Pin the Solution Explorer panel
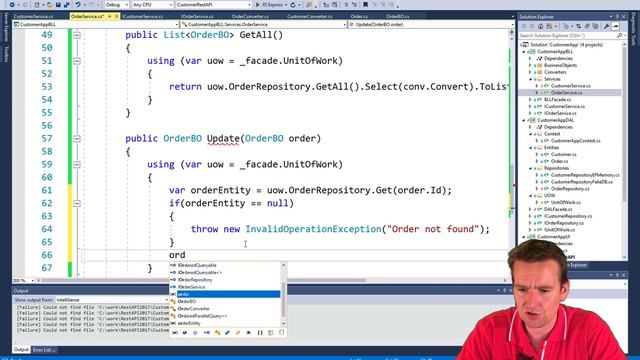Screen dimensions: 640x360 pos(618,16)
